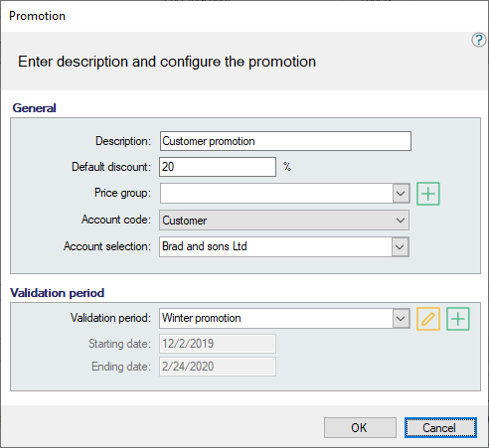Screen dimensions: 489x448
Task: Focus the Description text field
Action: pos(285,141)
